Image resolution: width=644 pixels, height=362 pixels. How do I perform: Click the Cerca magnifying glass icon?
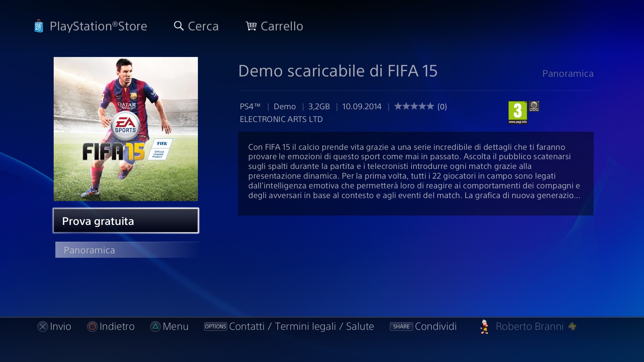pos(179,26)
